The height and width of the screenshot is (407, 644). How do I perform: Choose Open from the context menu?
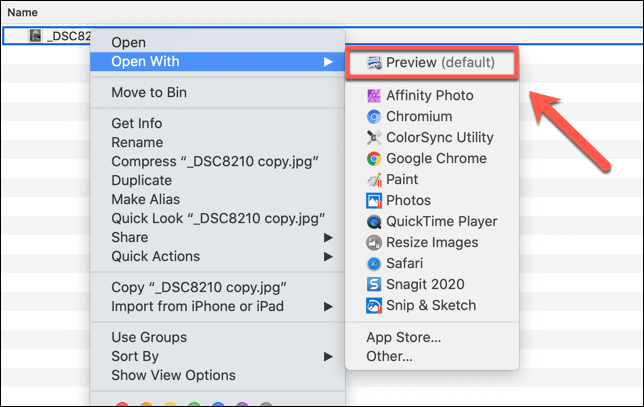pyautogui.click(x=217, y=42)
